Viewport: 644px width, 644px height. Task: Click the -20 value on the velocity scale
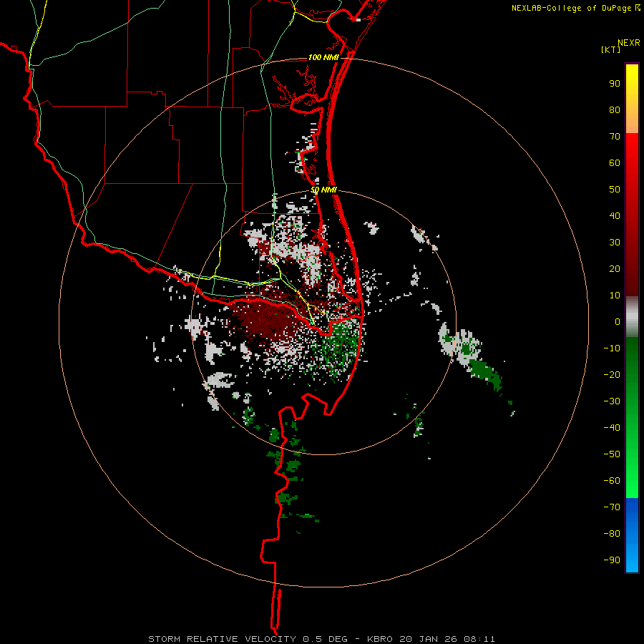click(x=612, y=375)
